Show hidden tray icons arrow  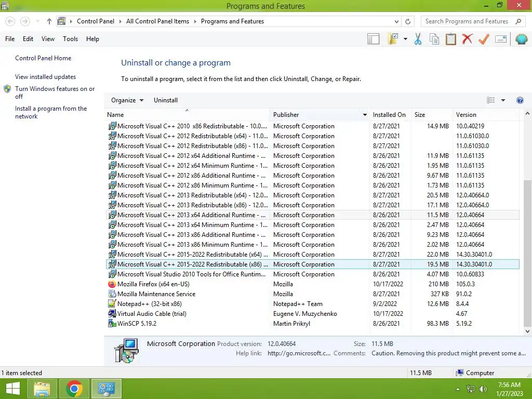[458, 389]
